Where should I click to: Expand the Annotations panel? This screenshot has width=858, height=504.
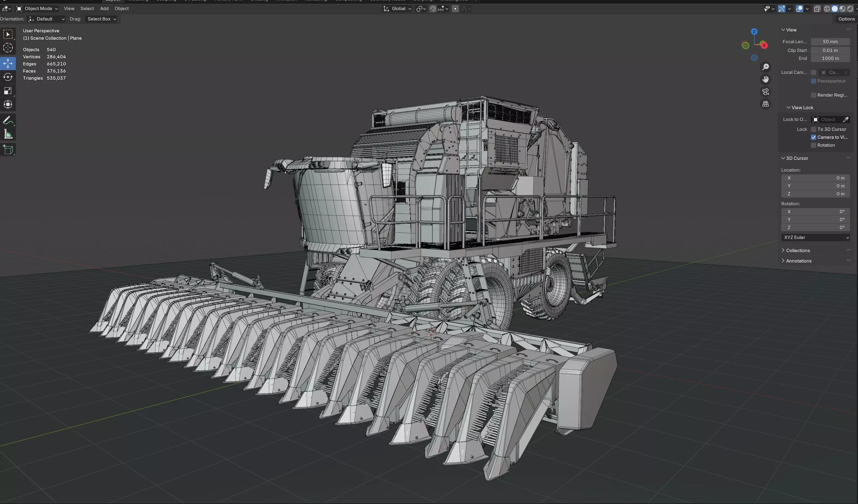(798, 261)
